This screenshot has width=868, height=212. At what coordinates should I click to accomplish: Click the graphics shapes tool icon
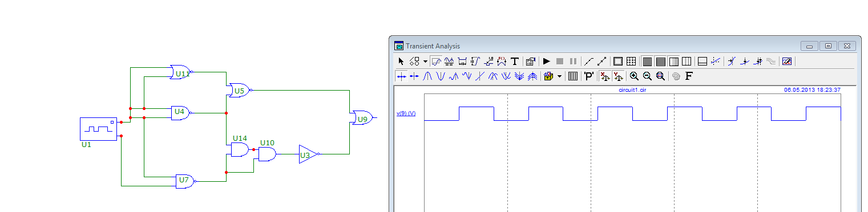point(414,61)
